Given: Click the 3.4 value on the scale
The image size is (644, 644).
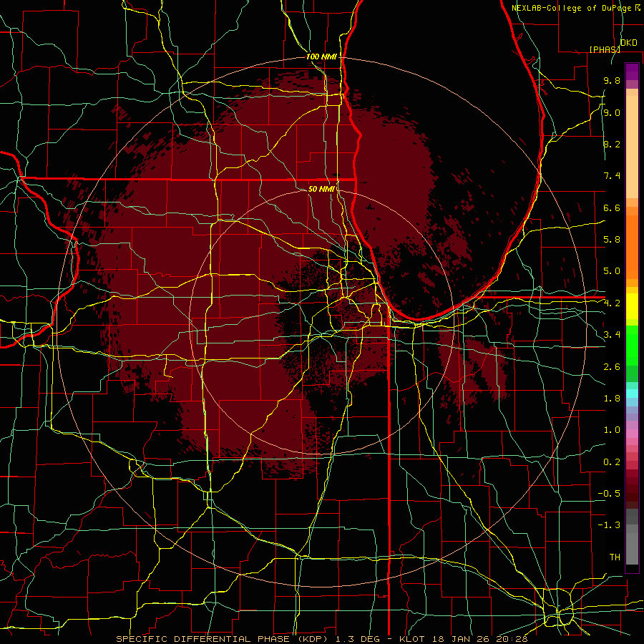Looking at the screenshot, I should click(x=612, y=335).
